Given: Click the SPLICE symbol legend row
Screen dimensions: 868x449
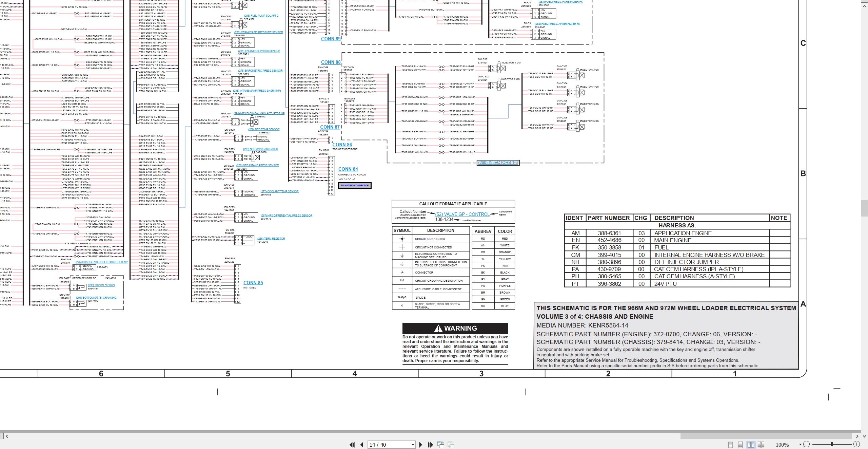Looking at the screenshot, I should coord(431,297).
